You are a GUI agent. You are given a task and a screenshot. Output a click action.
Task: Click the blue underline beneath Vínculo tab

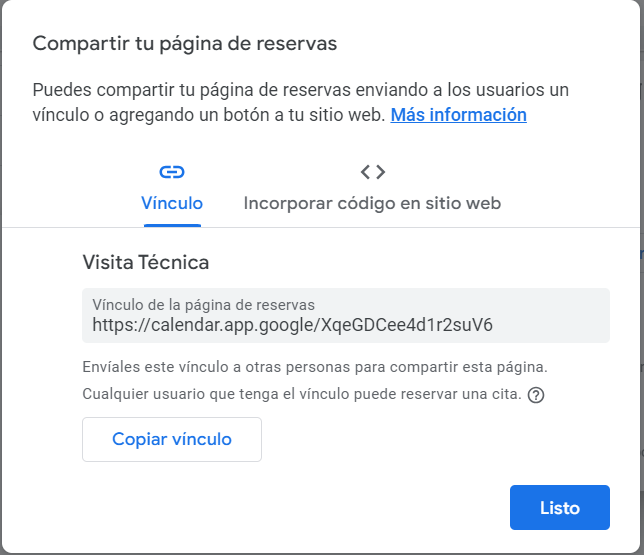172,225
